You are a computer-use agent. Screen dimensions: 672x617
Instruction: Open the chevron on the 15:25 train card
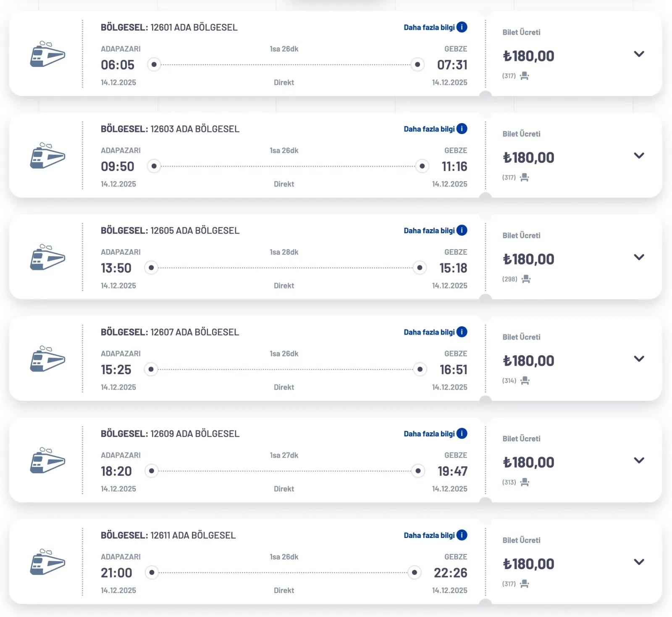coord(639,359)
